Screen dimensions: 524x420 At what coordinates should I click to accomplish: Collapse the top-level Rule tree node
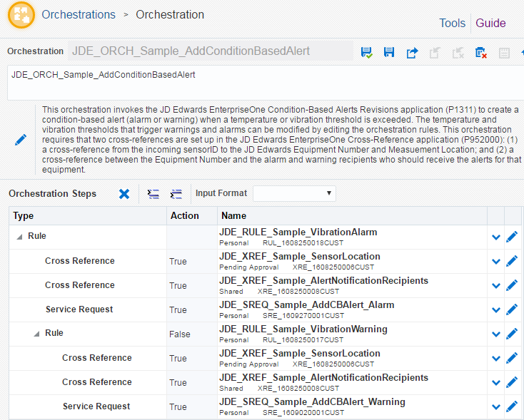click(x=19, y=237)
